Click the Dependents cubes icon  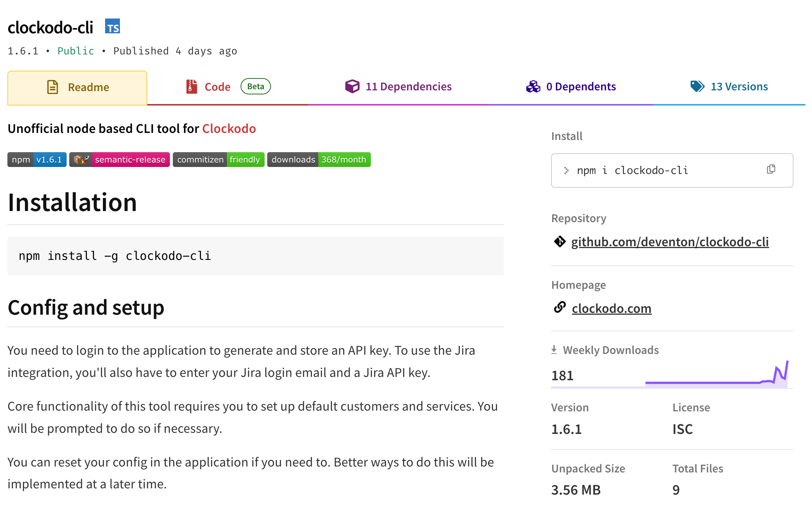pos(533,86)
